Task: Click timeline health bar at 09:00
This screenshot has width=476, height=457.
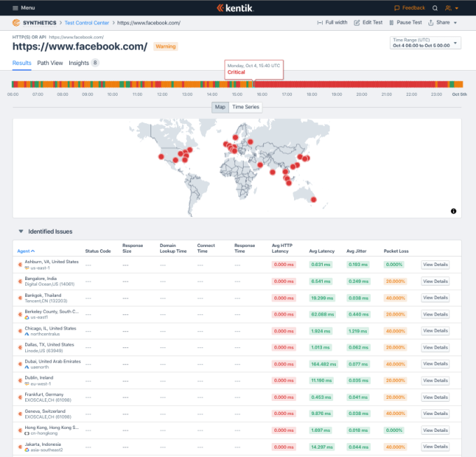Action: pyautogui.click(x=87, y=85)
